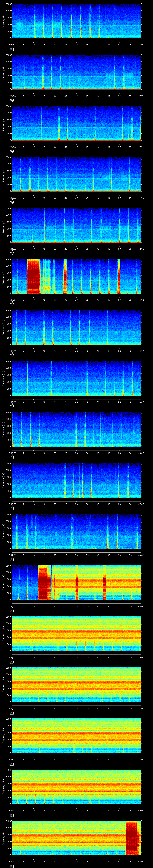Select the spectrogram panel starting at 7:44:00
This screenshot has width=153, height=868.
point(77,378)
